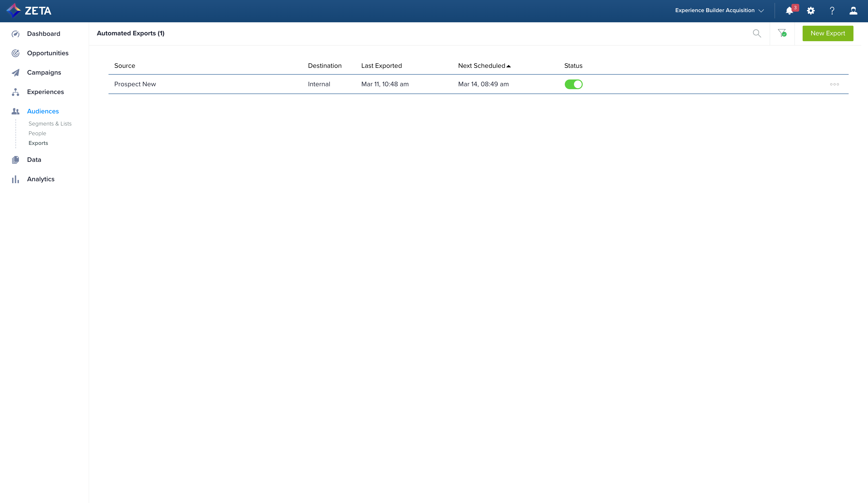The height and width of the screenshot is (503, 868).
Task: Open the exports filter icon
Action: point(782,33)
